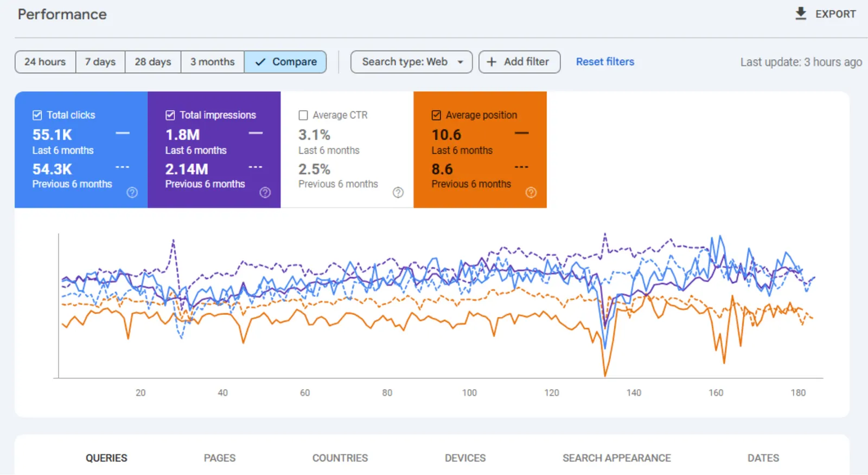Switch to the Pages tab
Image resolution: width=868 pixels, height=475 pixels.
pos(220,458)
